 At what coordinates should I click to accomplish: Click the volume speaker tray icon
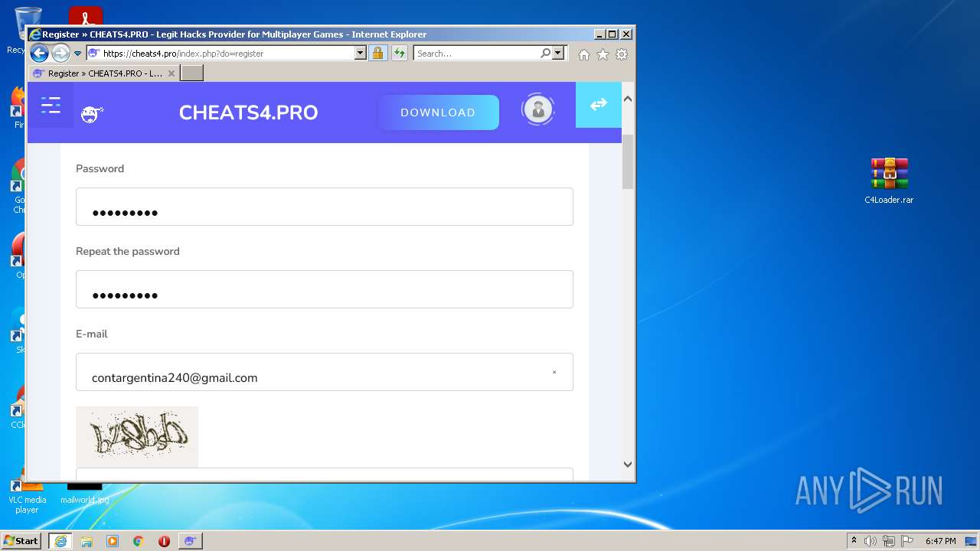[x=870, y=541]
